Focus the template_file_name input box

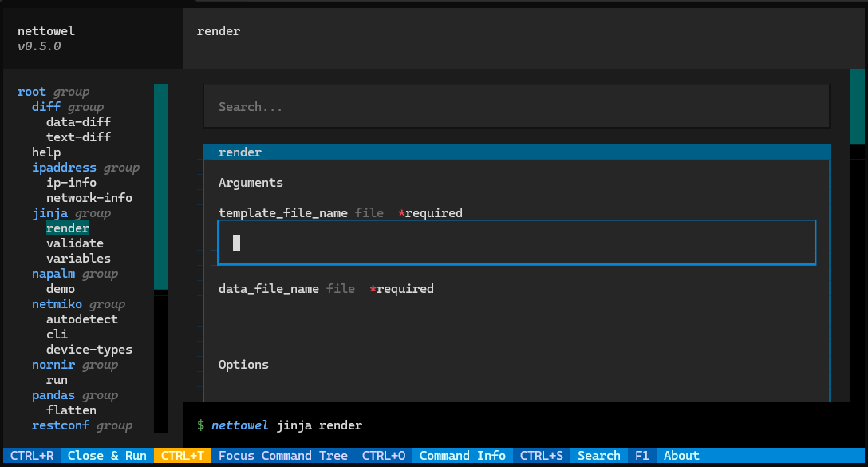click(x=516, y=243)
